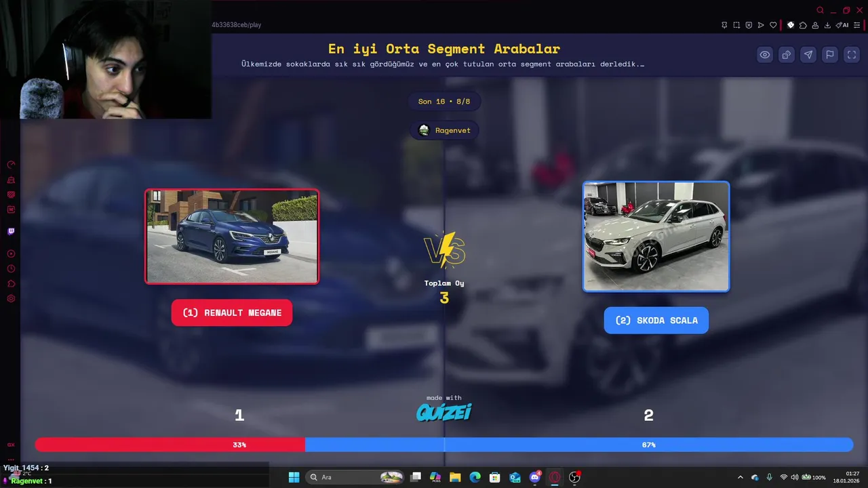Open the Opera AI assistant button

point(842,25)
